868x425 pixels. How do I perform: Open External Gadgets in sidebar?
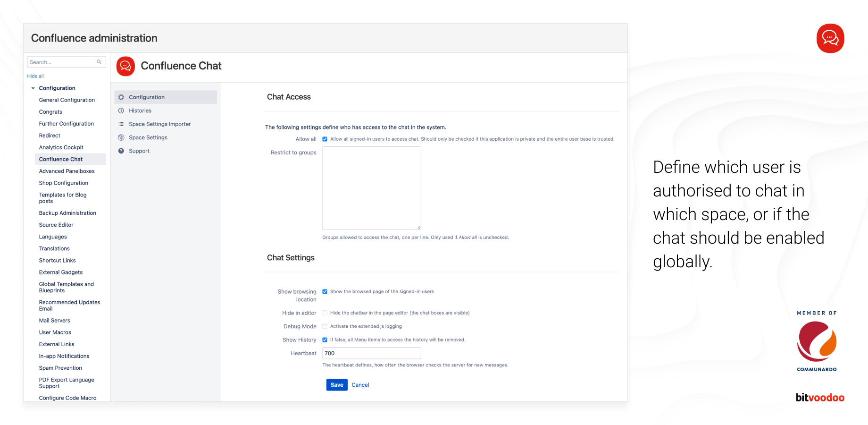61,272
